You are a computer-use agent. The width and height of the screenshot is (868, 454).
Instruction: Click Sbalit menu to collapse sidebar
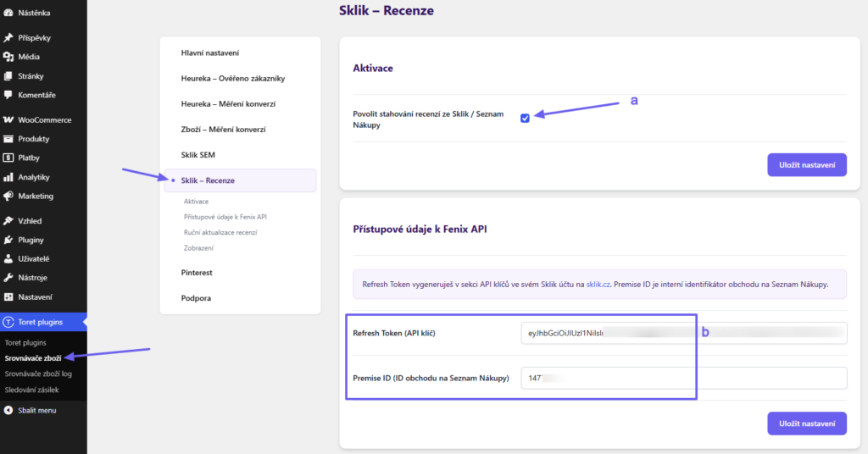coord(37,410)
